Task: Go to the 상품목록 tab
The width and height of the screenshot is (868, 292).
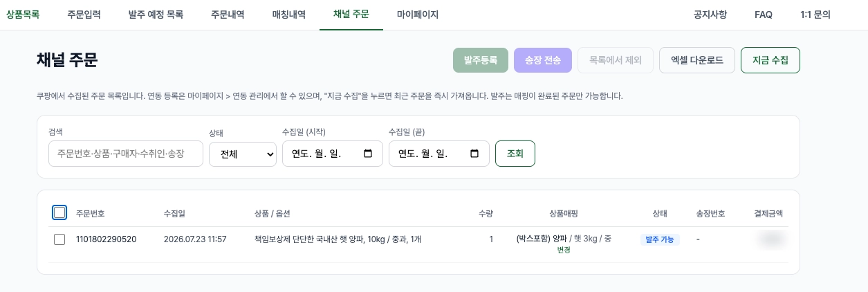Action: (x=23, y=15)
